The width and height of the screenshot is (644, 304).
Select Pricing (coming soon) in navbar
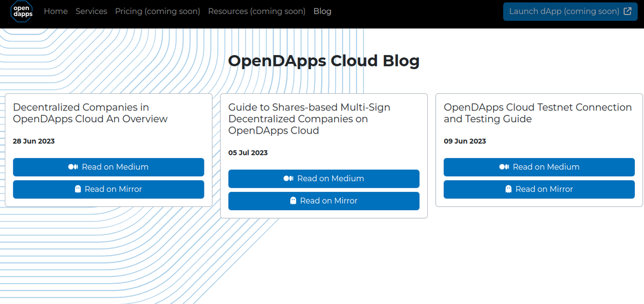[x=158, y=11]
